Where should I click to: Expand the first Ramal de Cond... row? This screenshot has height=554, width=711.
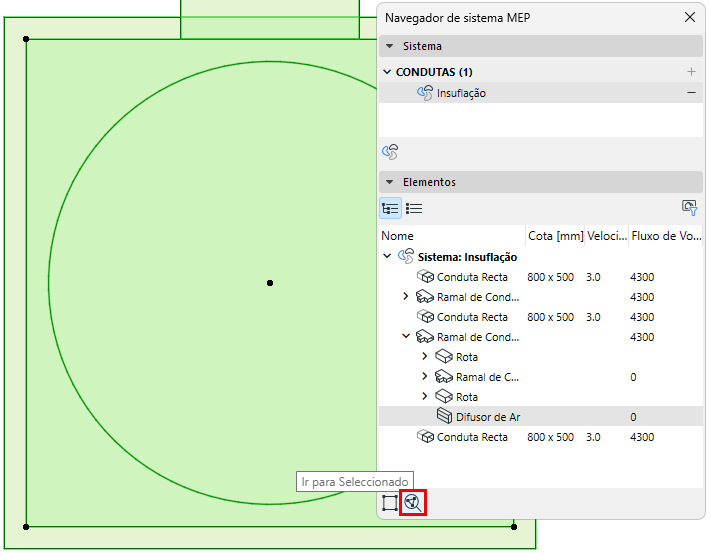click(x=406, y=296)
